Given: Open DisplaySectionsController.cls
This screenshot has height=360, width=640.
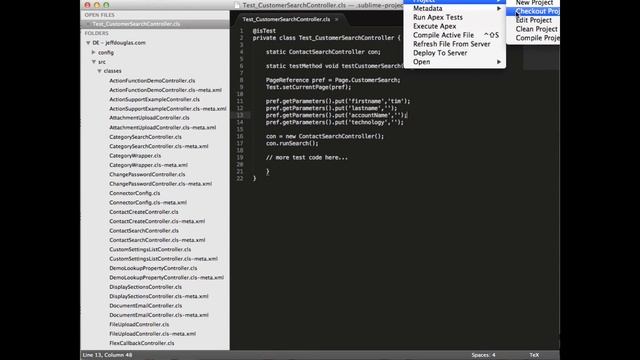Looking at the screenshot, I should click(x=146, y=287).
